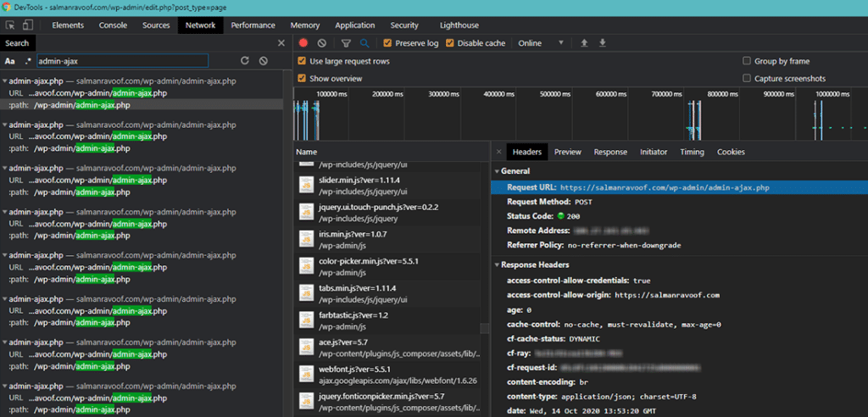The width and height of the screenshot is (868, 417).
Task: Refresh the search results
Action: [x=245, y=61]
